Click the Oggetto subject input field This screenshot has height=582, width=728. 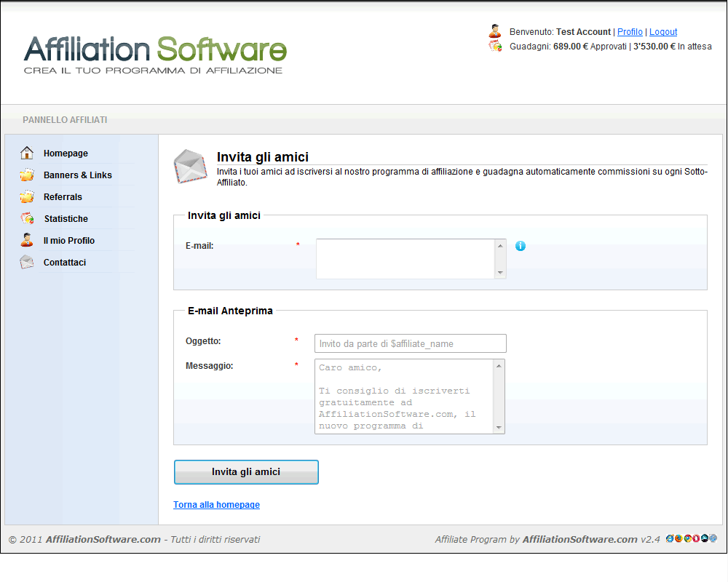411,343
